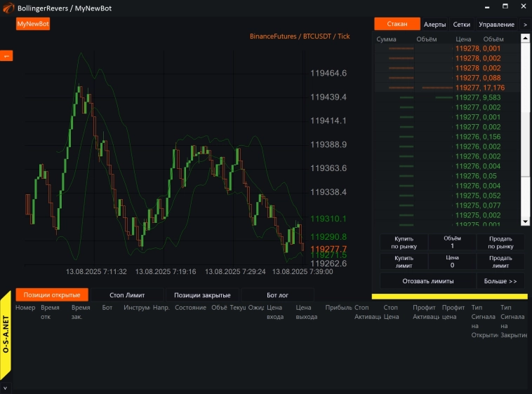
Task: Show more tabs with the > arrow
Action: tap(525, 25)
